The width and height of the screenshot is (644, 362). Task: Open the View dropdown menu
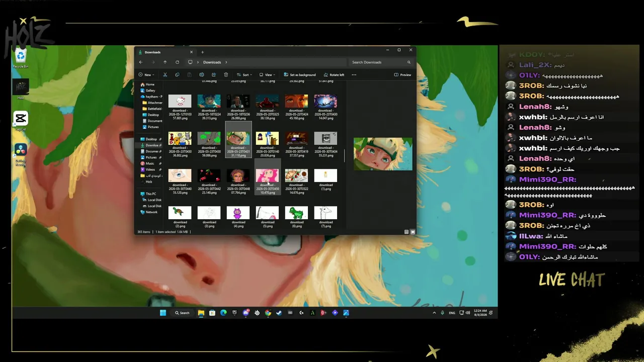coord(267,75)
